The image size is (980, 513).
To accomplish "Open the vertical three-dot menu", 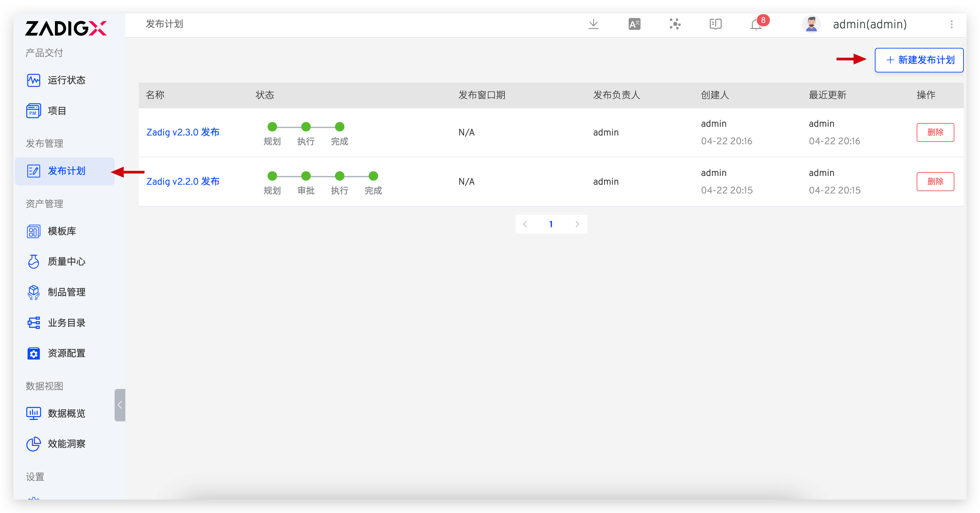I will pos(951,24).
